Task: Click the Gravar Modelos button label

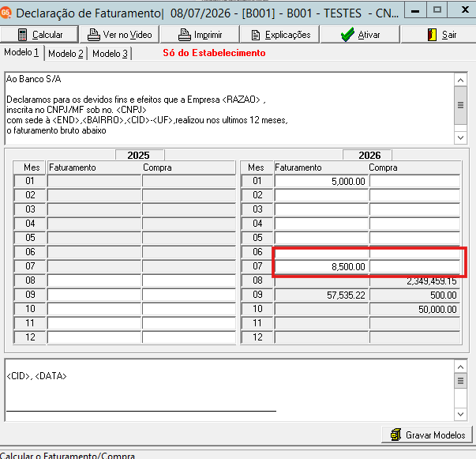Action: 435,435
